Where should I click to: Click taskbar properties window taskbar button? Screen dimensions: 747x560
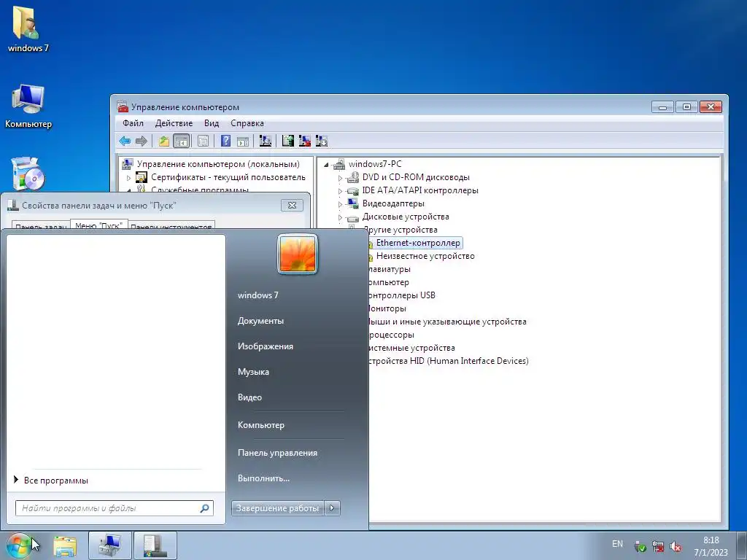155,545
